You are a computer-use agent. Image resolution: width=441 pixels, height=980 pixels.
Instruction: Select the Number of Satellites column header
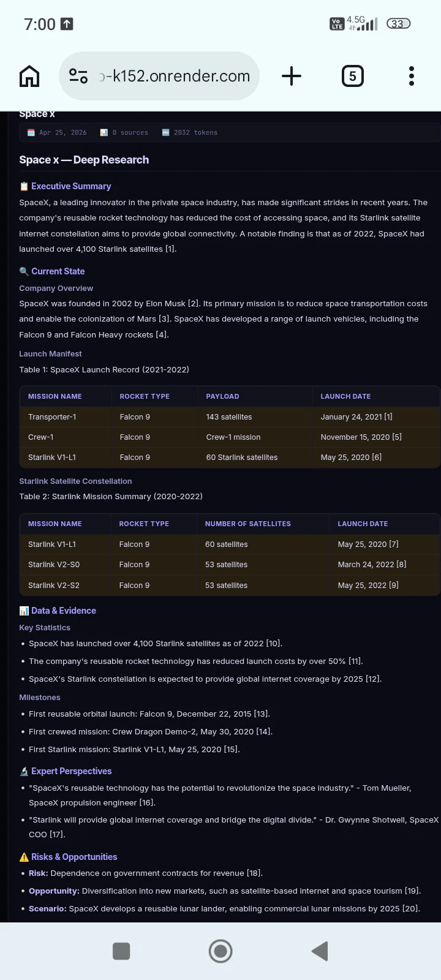pos(248,524)
